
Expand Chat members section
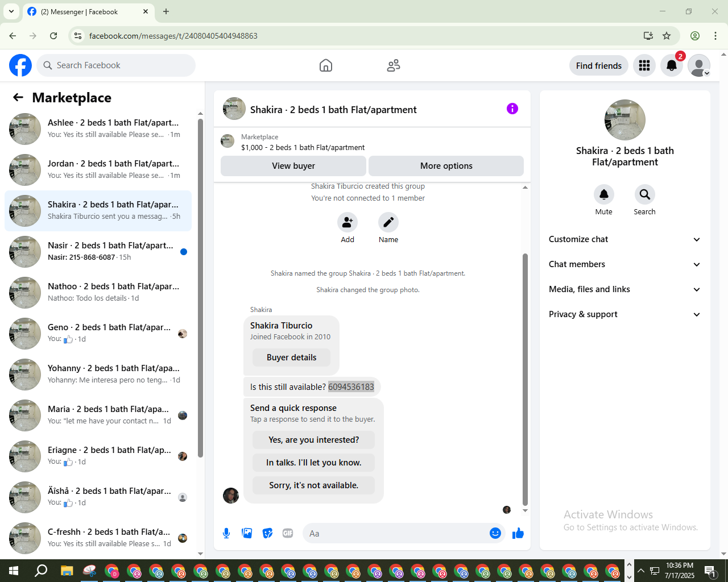click(625, 264)
